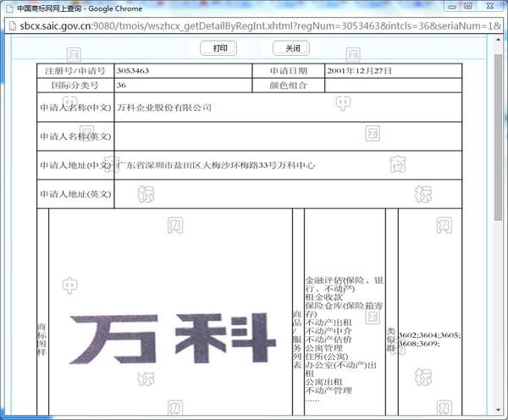Click the international class value 36
The width and height of the screenshot is (508, 420).
[122, 85]
